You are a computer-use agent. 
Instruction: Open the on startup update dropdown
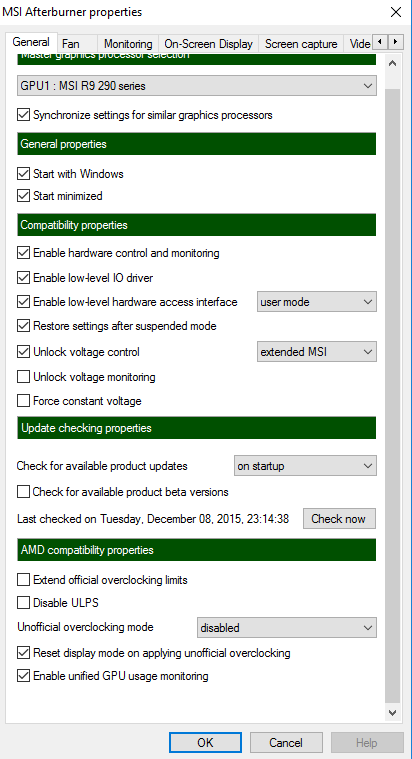305,466
